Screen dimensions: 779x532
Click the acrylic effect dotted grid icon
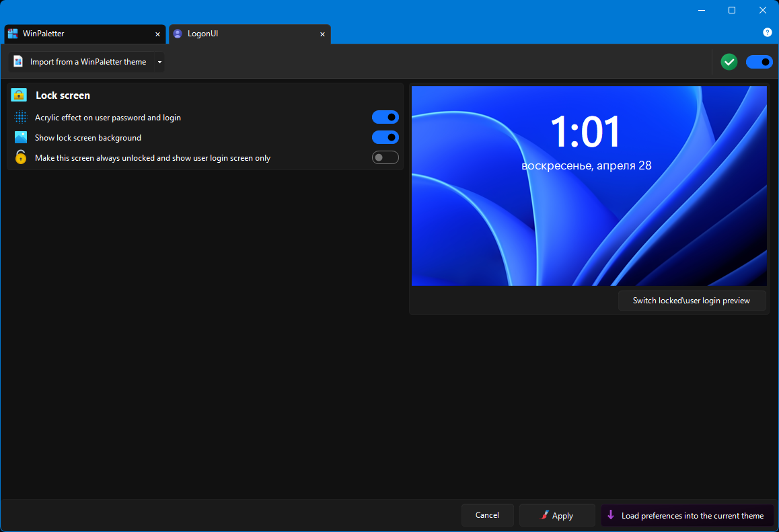[x=21, y=117]
